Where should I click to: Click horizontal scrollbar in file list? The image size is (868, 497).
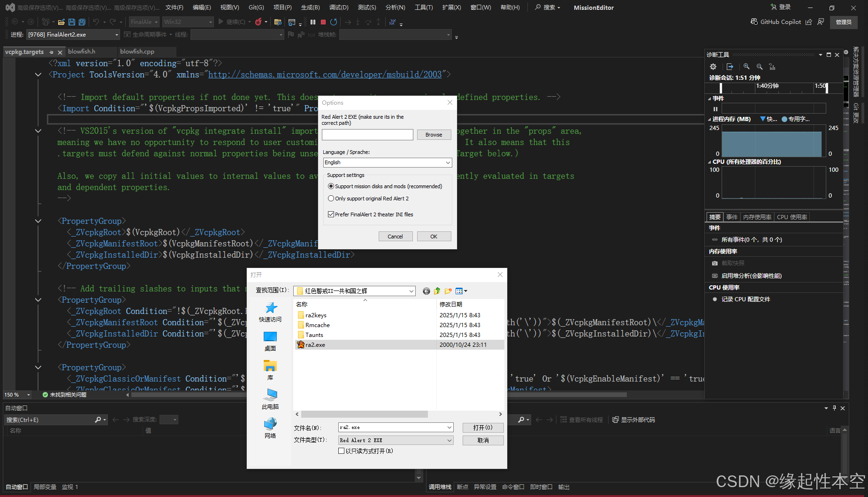coord(365,414)
